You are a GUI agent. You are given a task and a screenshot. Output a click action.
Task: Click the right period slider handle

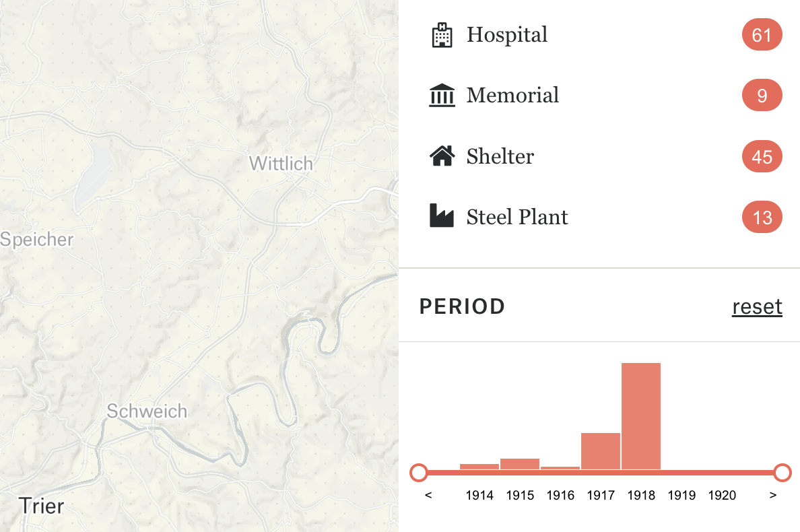pos(782,473)
